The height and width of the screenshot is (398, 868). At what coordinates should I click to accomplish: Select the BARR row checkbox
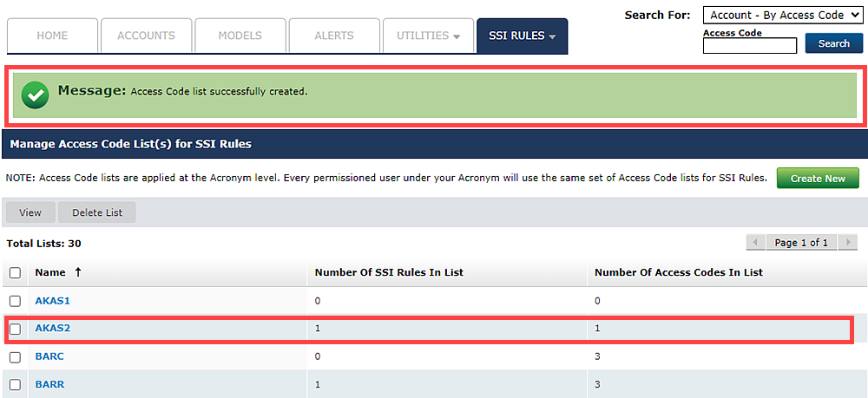point(15,384)
